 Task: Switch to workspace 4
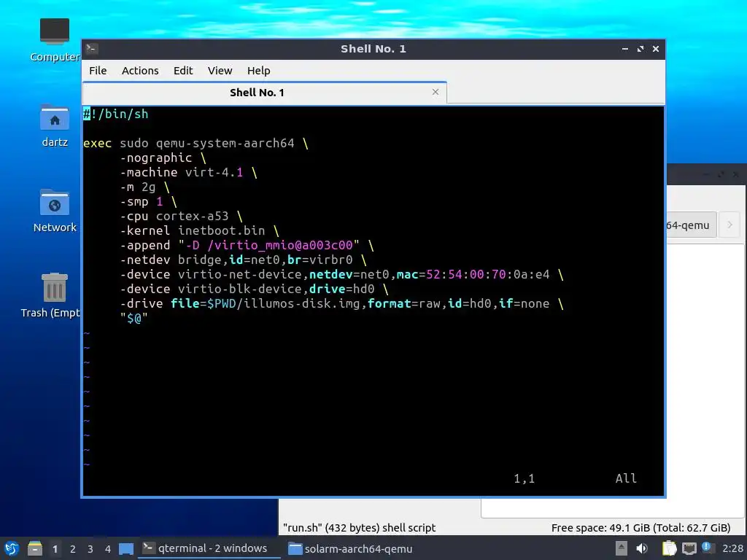[108, 549]
